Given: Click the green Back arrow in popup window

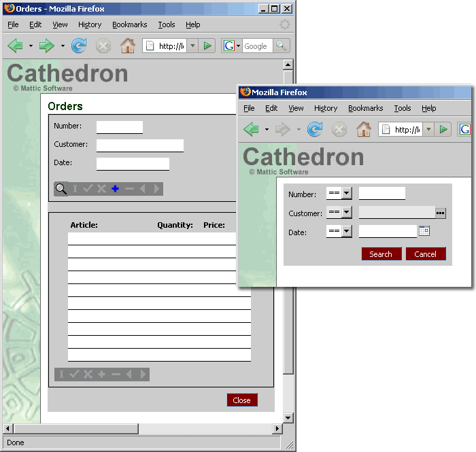Looking at the screenshot, I should pos(251,129).
